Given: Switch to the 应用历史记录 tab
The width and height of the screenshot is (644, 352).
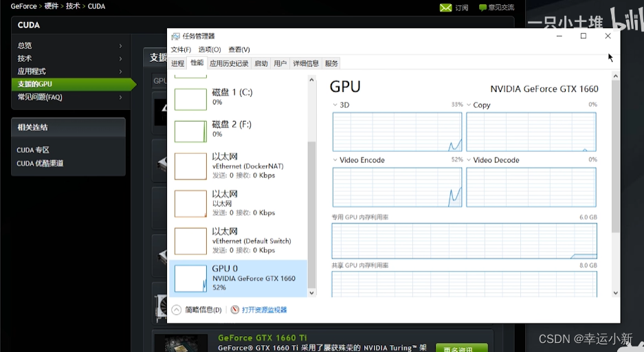Looking at the screenshot, I should coord(229,63).
